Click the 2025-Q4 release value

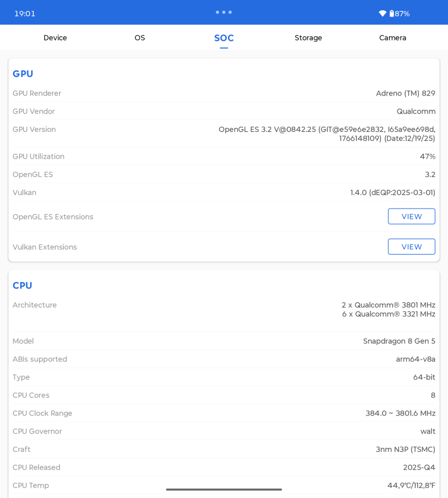click(419, 467)
